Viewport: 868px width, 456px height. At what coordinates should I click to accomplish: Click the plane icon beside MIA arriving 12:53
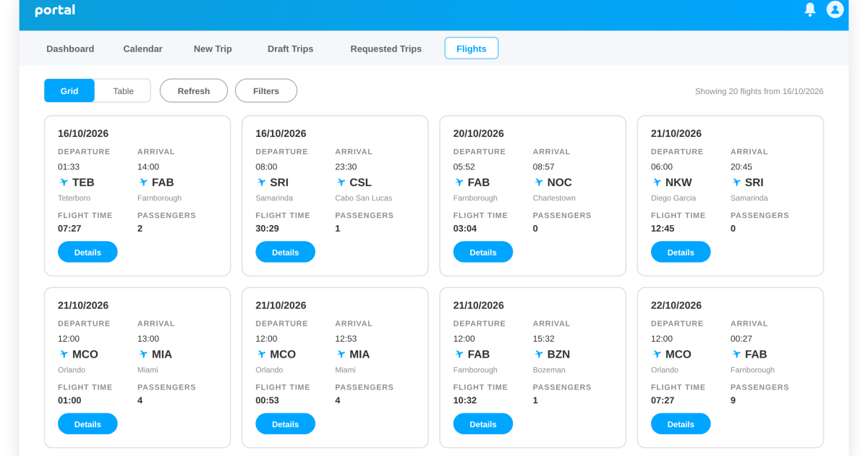coord(341,355)
